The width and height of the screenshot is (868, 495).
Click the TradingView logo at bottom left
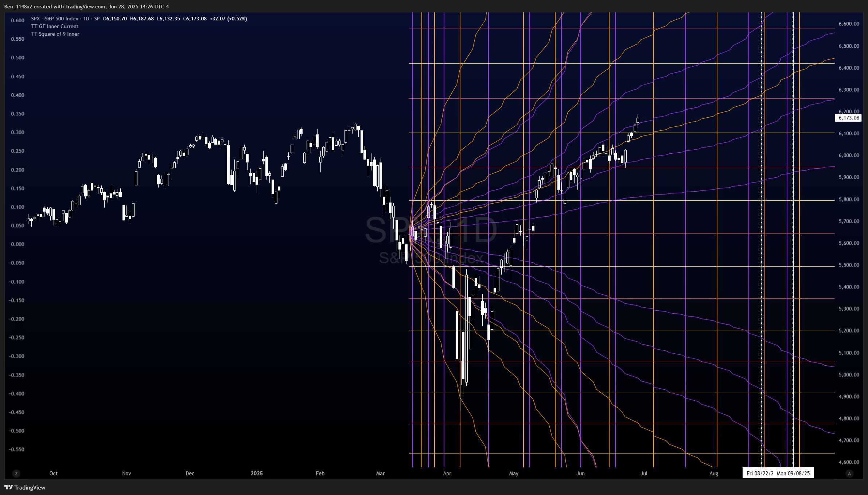click(25, 487)
